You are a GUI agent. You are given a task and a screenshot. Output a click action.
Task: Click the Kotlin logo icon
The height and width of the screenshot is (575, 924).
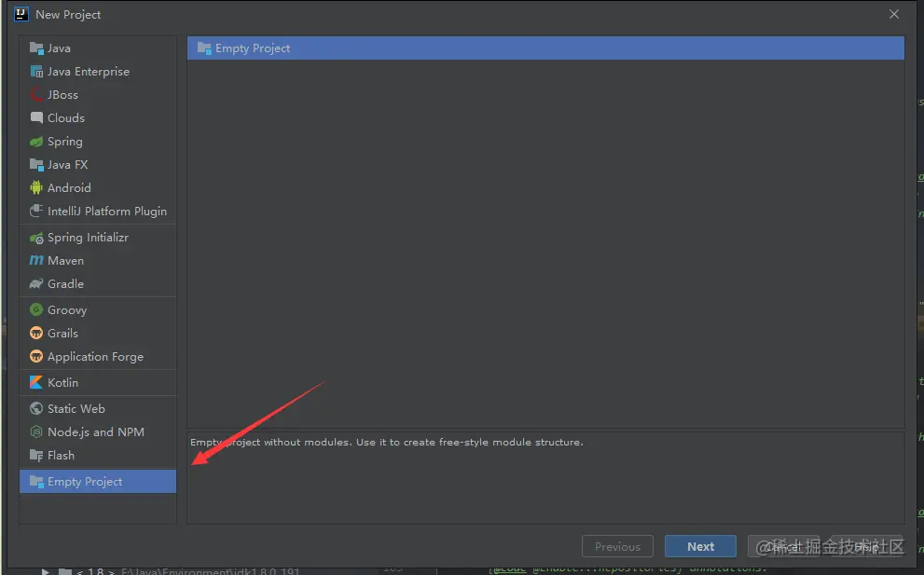(x=36, y=382)
